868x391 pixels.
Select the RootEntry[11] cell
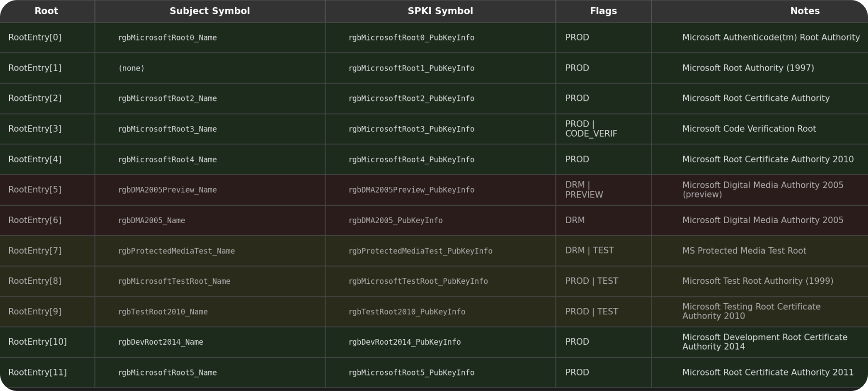(47, 372)
